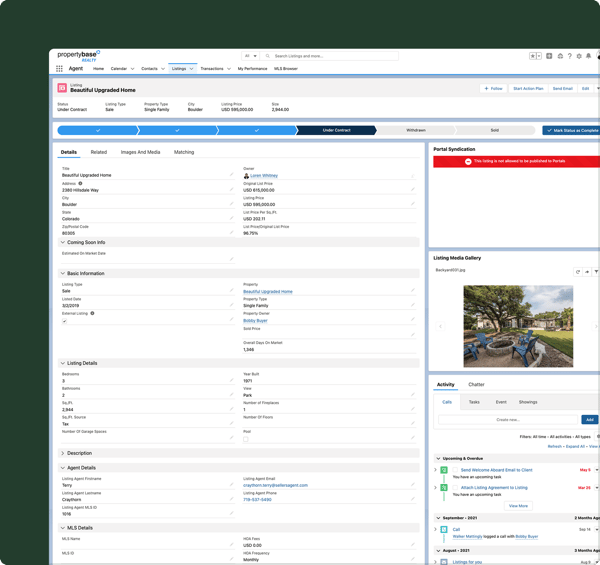Click the green task icon for Welcome Email
This screenshot has height=565, width=600.
pos(444,470)
